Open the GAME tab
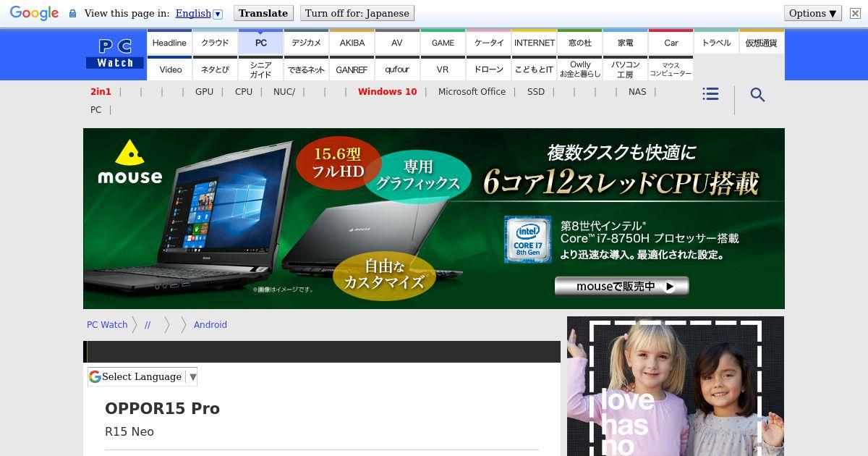The width and height of the screenshot is (868, 456). point(443,42)
